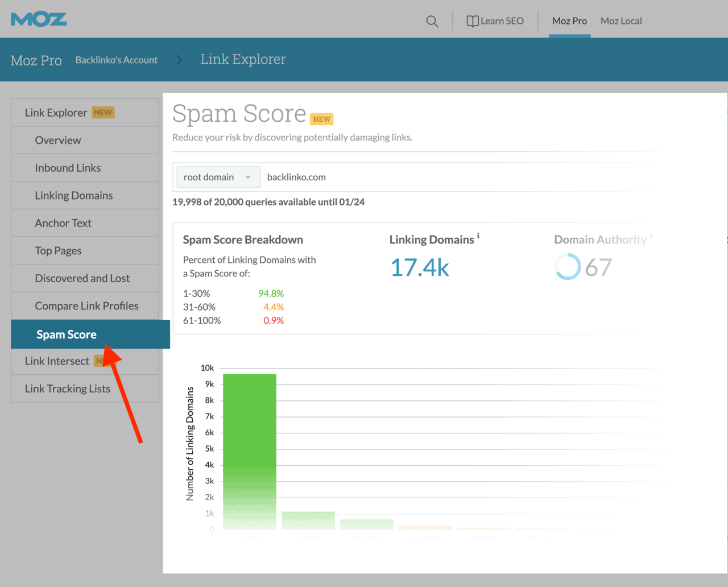Navigate to Compare Link Profiles
The image size is (728, 587).
(86, 305)
